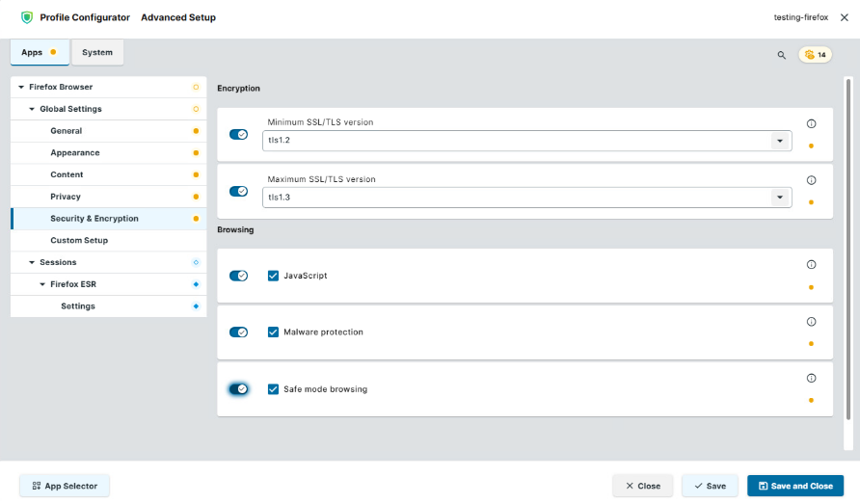
Task: Uncheck the JavaScript checkbox
Action: 273,276
